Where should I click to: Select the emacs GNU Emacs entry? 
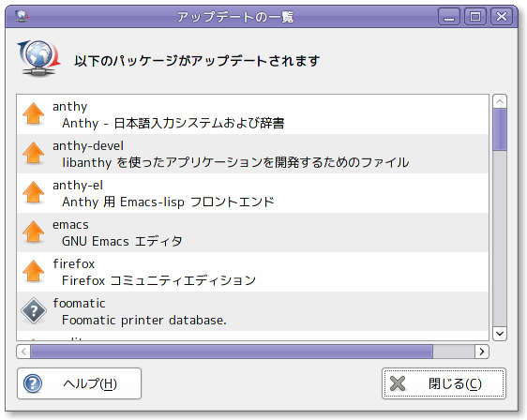pyautogui.click(x=253, y=232)
